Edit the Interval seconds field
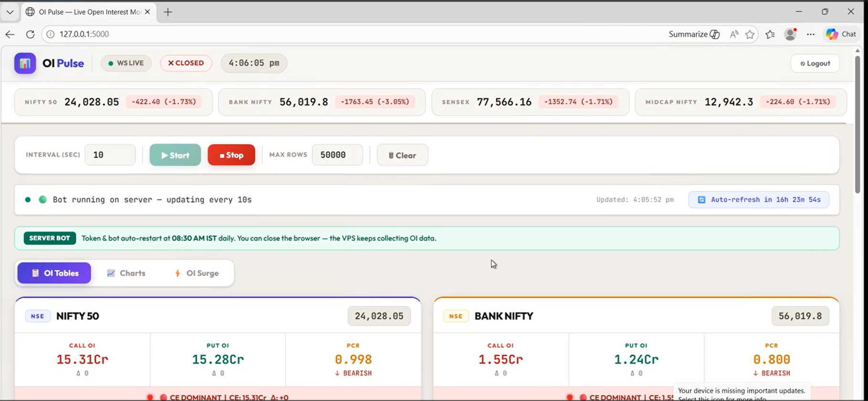The image size is (868, 401). click(110, 155)
